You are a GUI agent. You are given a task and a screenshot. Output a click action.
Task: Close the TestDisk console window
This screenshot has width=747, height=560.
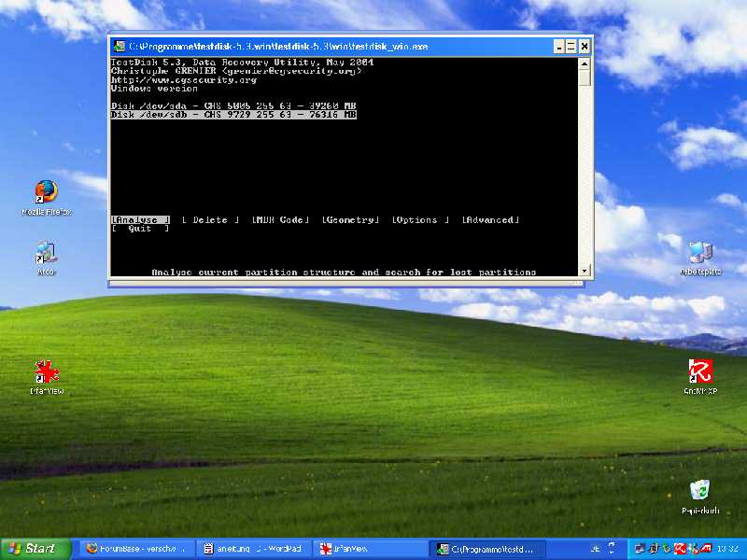click(x=585, y=47)
